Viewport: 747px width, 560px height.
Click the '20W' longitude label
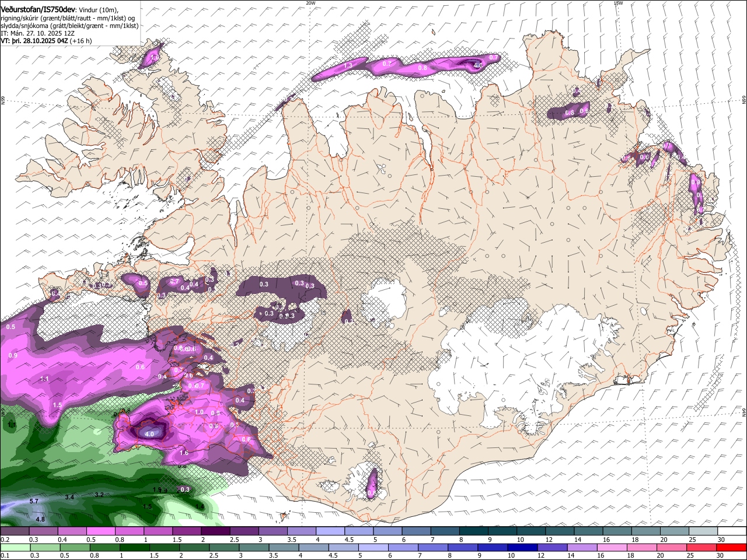point(310,3)
